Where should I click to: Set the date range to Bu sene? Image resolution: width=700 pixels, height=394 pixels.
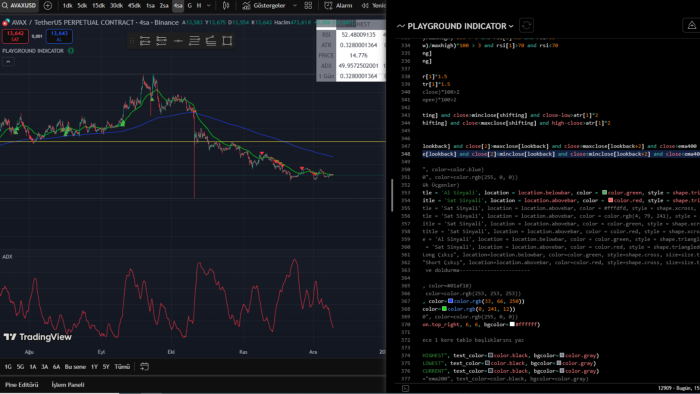point(75,367)
